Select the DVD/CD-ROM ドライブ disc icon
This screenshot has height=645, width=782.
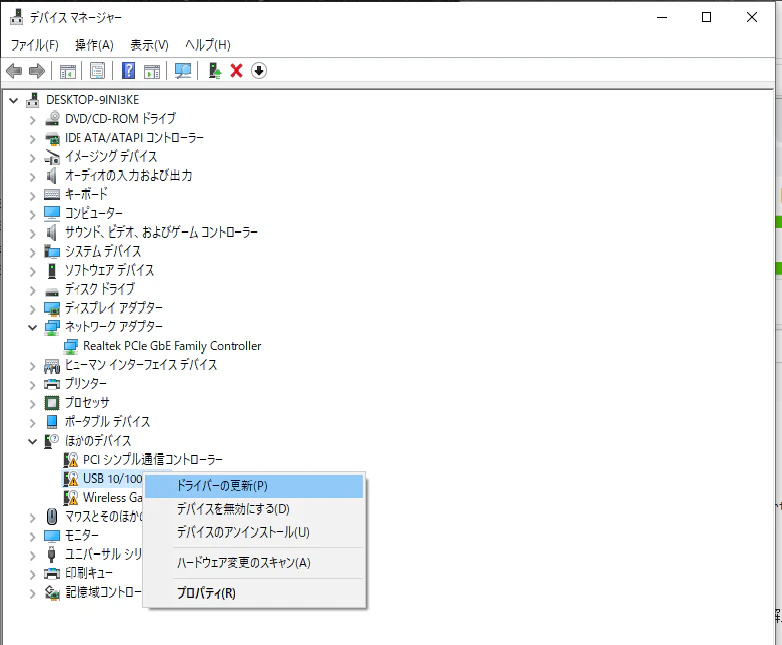tap(52, 119)
